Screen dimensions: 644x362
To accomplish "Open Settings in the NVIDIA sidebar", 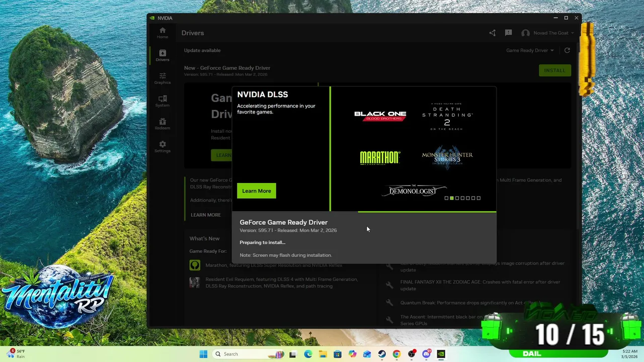I will [162, 147].
